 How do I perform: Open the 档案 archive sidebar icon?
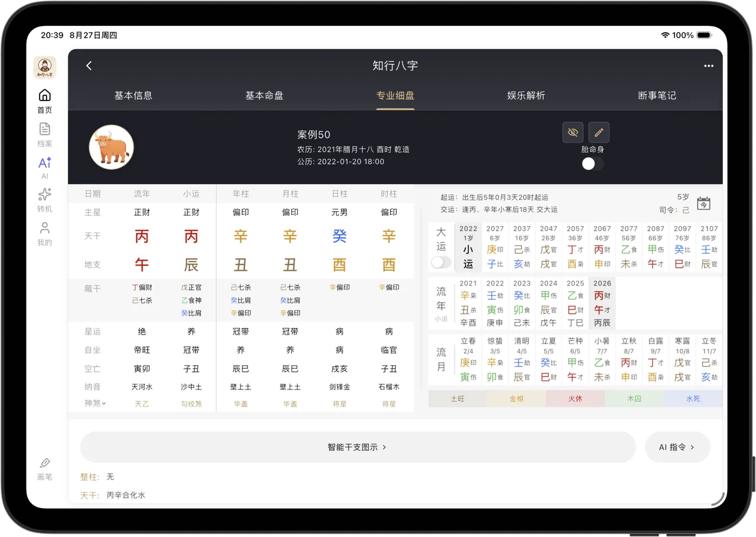point(45,135)
